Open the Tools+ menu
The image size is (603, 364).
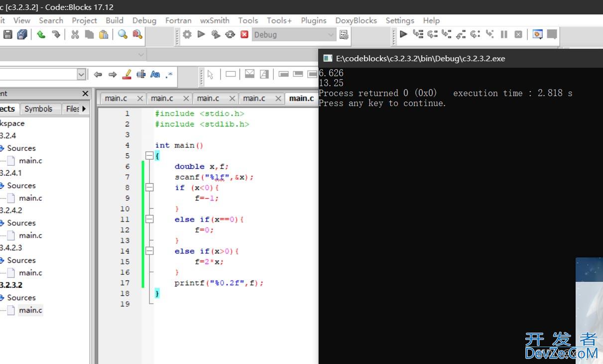(279, 20)
